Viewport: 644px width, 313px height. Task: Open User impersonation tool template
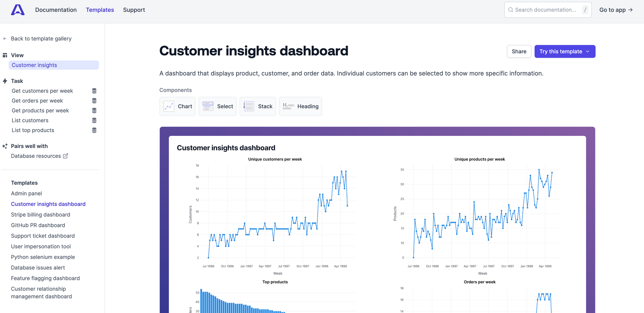coord(41,247)
